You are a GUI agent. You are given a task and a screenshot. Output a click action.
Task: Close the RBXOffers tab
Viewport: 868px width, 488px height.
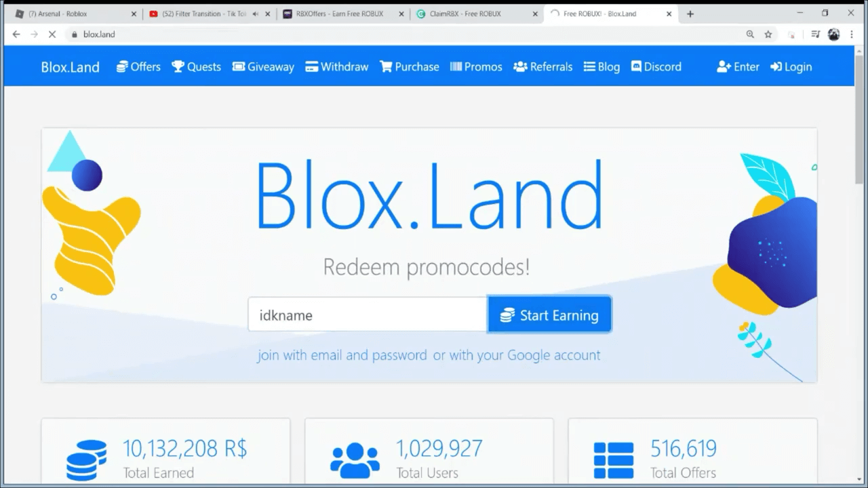(x=401, y=14)
